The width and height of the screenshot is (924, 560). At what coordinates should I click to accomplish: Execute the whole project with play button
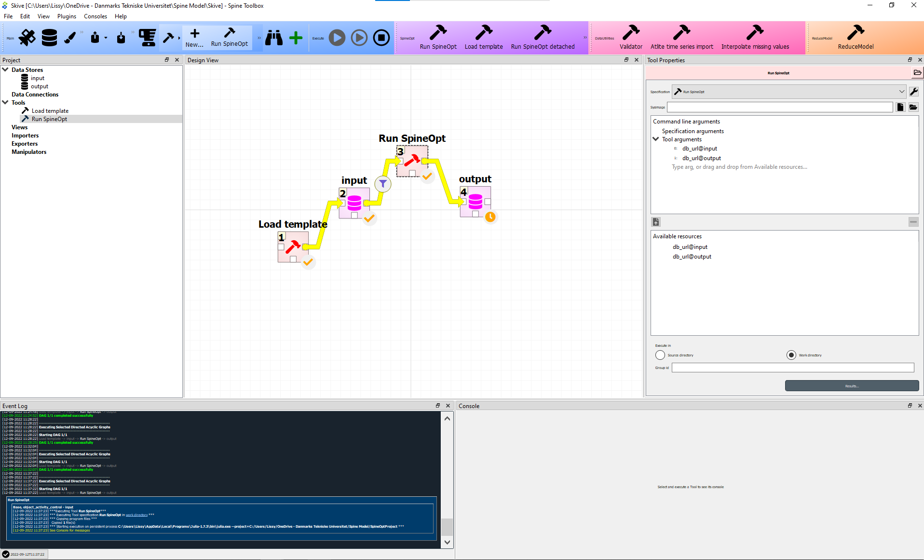(337, 38)
